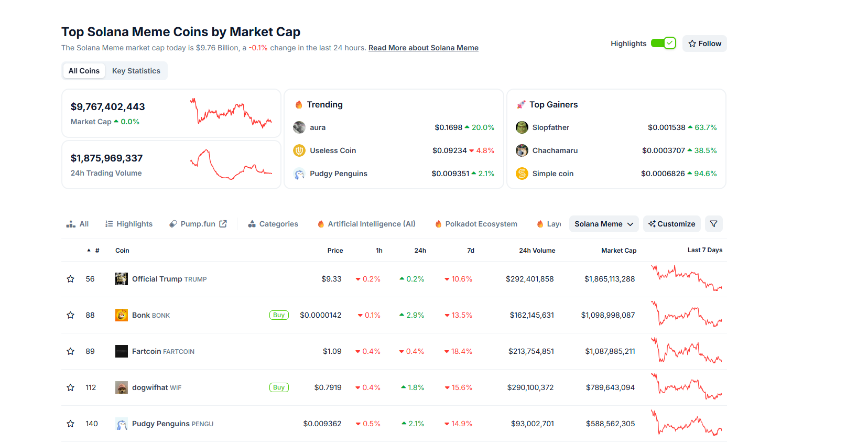Click the Fartcoin logo icon
The height and width of the screenshot is (443, 868).
(122, 351)
